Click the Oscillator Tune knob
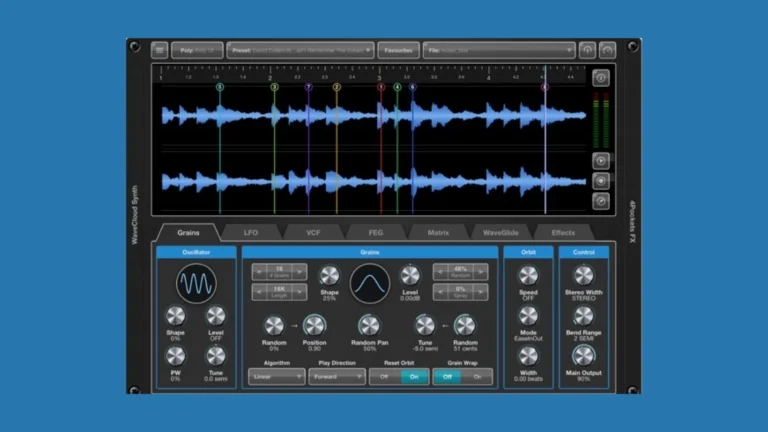This screenshot has height=432, width=768. (x=216, y=357)
